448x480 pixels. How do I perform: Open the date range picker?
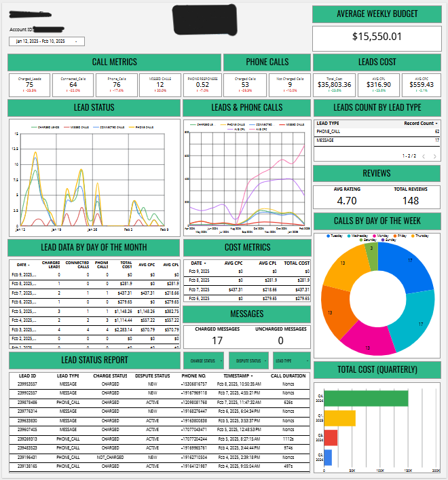coord(46,41)
